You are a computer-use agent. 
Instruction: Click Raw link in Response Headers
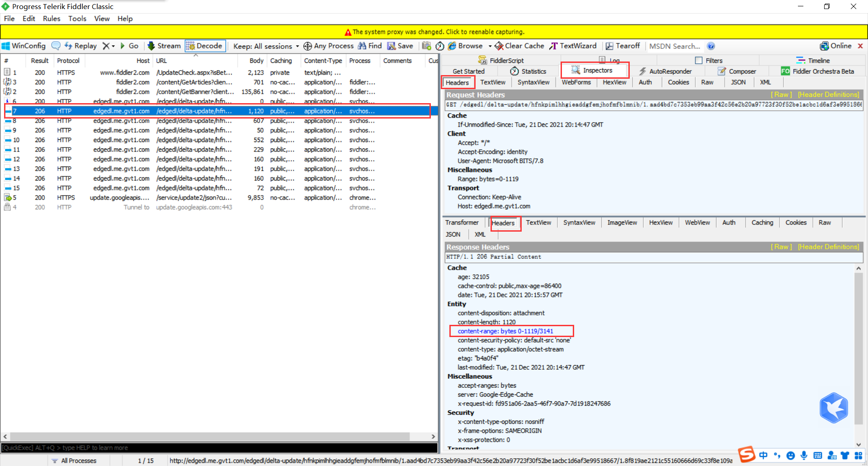coord(781,247)
